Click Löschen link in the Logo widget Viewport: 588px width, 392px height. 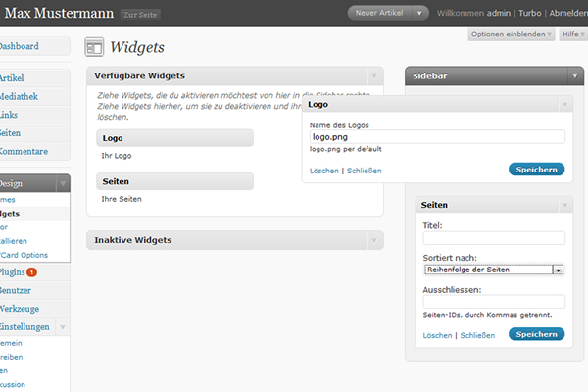pos(323,171)
